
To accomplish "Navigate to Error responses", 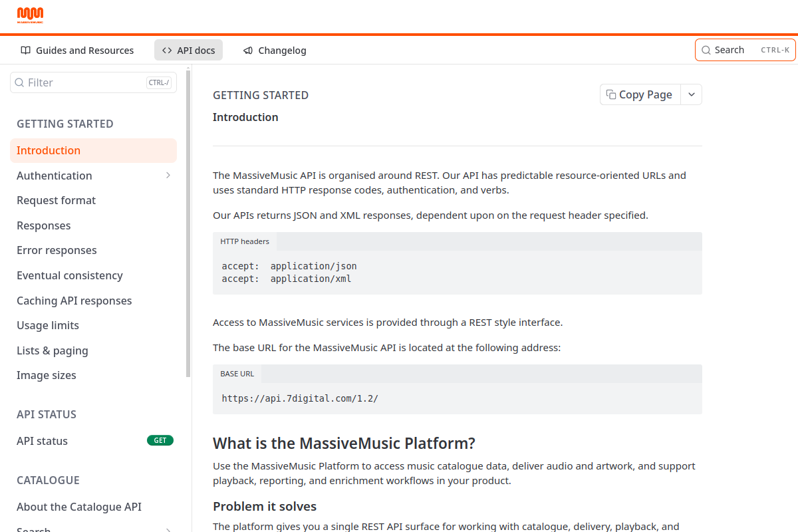I will 93,250.
